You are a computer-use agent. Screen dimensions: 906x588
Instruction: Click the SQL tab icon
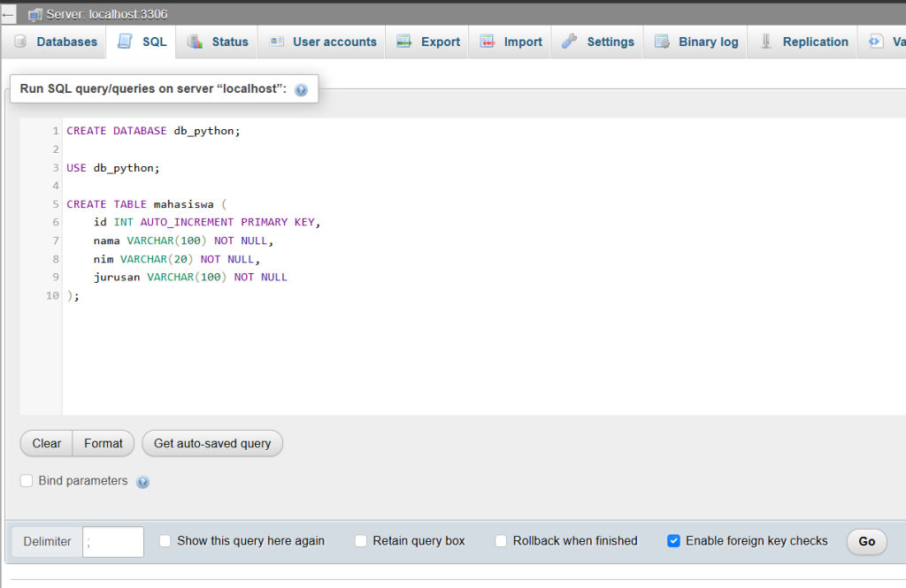pos(125,41)
